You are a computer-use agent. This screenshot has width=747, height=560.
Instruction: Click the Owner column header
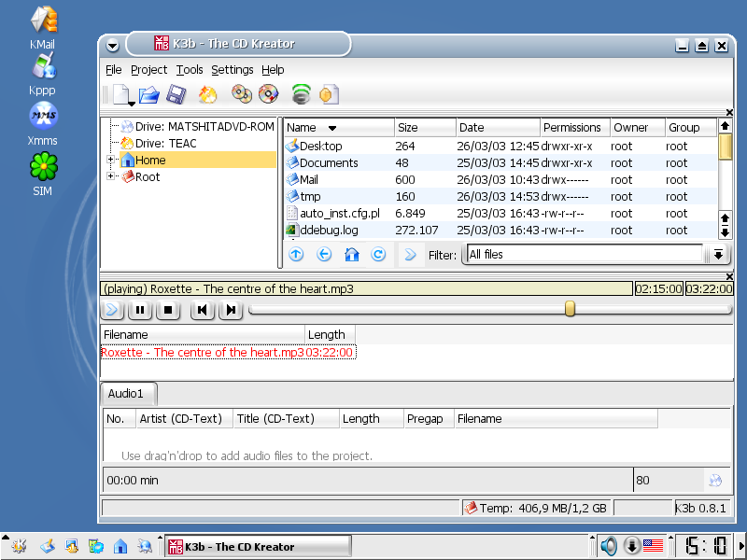point(638,127)
